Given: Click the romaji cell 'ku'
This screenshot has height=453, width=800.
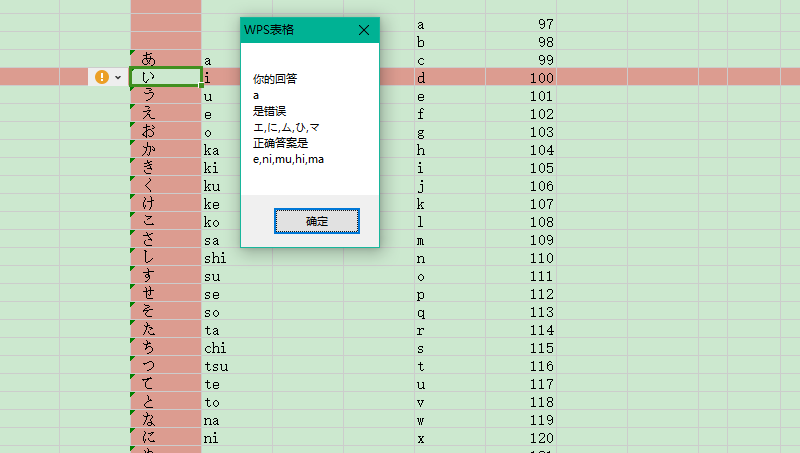Looking at the screenshot, I should click(x=220, y=185).
